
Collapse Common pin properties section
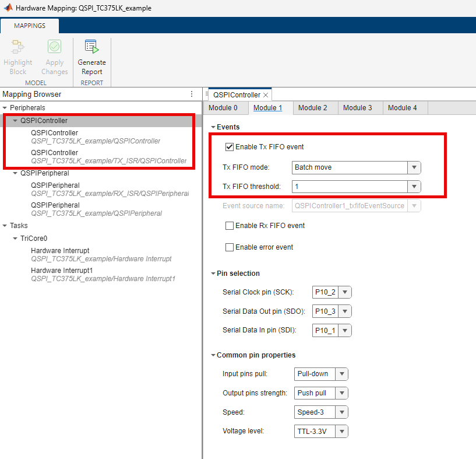(x=213, y=355)
